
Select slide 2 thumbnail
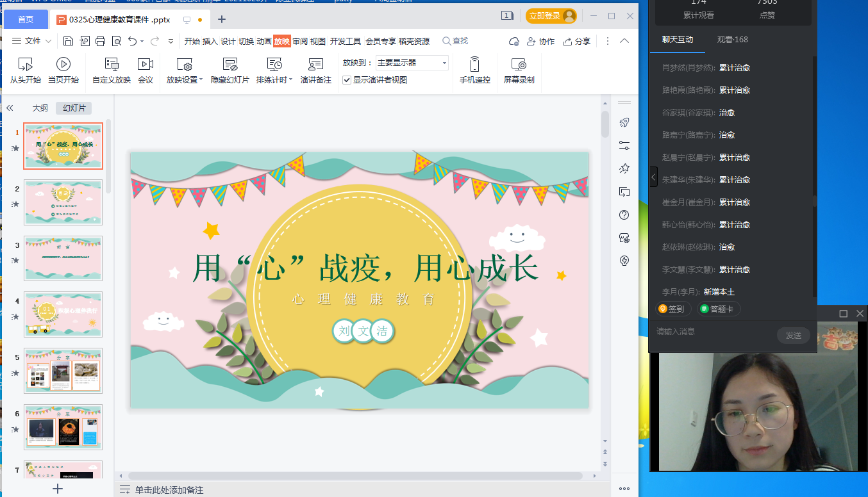[x=63, y=202]
